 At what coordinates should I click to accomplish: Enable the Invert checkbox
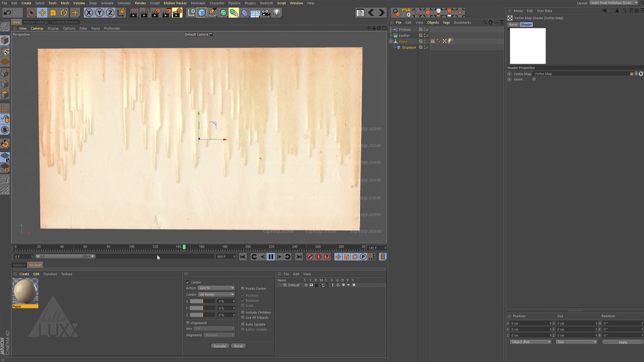534,79
